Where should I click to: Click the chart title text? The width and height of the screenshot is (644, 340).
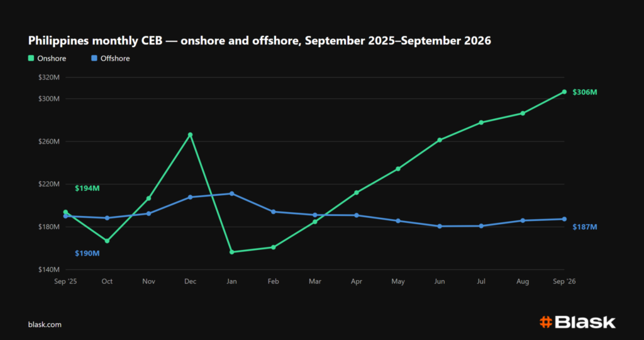(260, 41)
